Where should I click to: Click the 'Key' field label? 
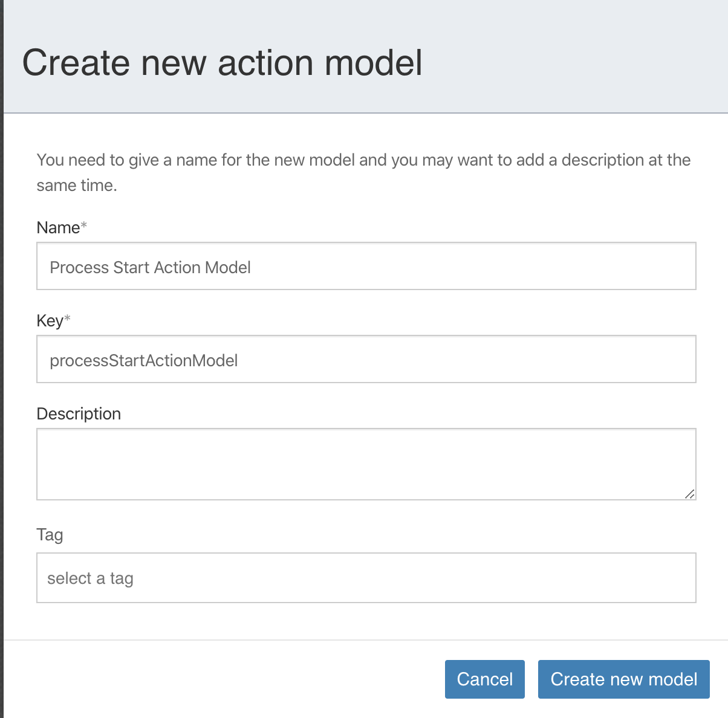[50, 321]
